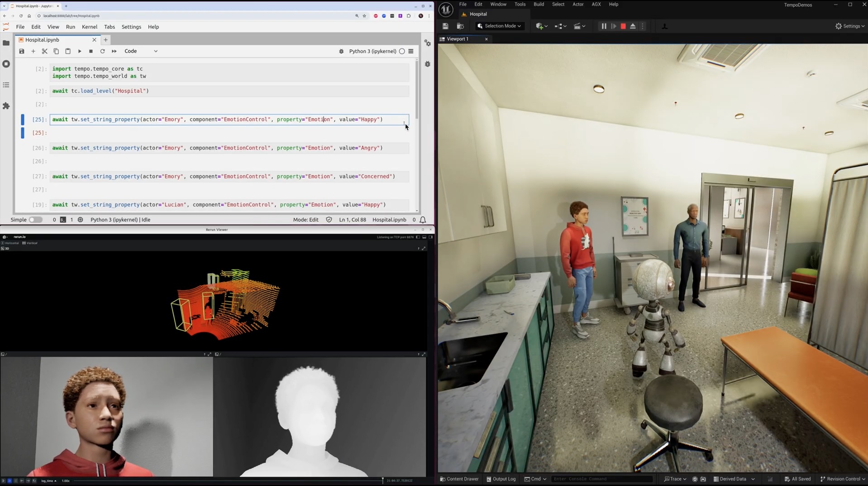Switch Rerun layout to Horizontal

pyautogui.click(x=10, y=243)
